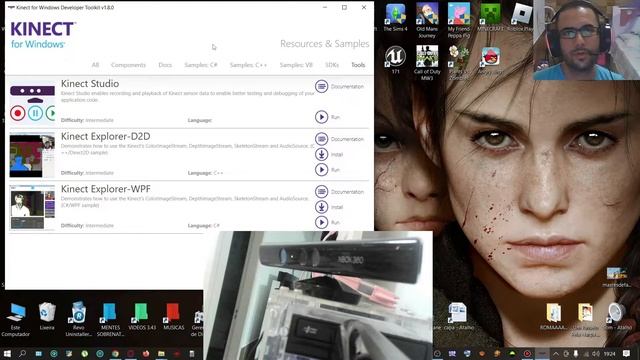Click the Kinect Explorer-D2D title
The image size is (640, 360).
[105, 136]
